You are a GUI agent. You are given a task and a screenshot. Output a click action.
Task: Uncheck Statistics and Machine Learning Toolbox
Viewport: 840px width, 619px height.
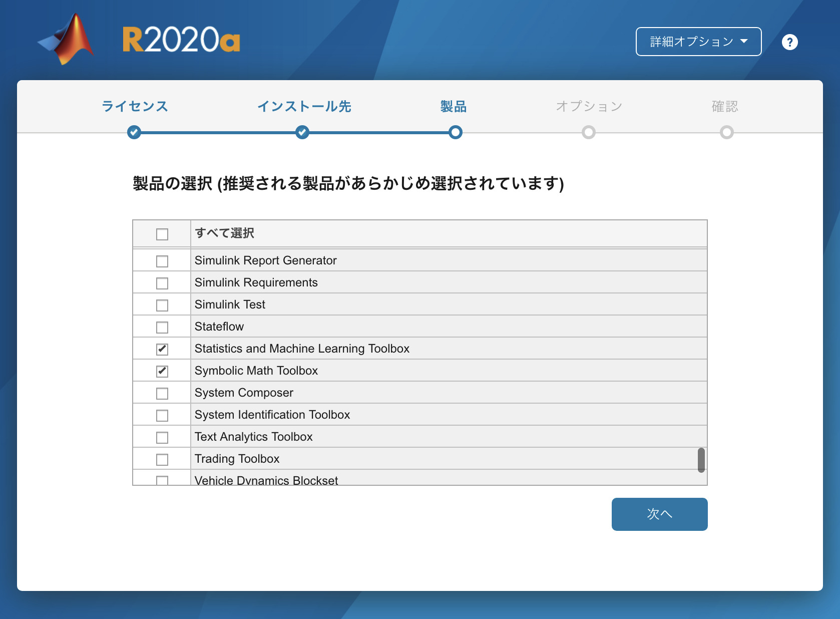coord(162,349)
